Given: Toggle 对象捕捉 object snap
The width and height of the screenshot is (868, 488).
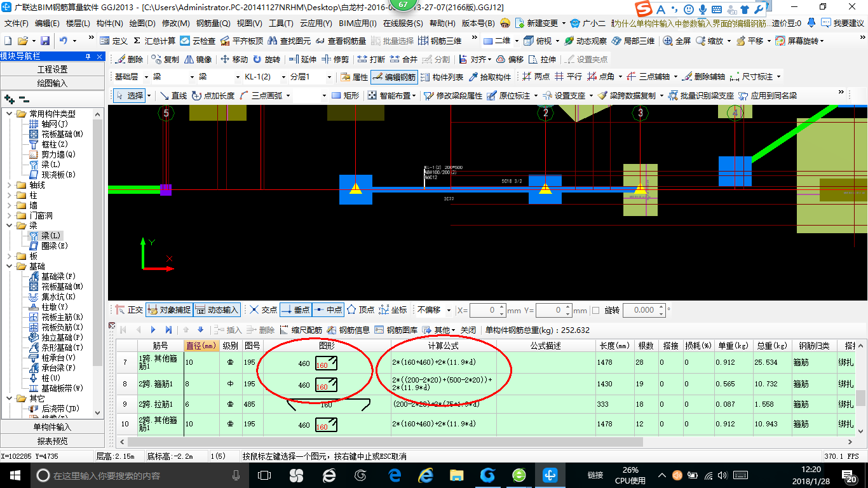Looking at the screenshot, I should tap(169, 310).
